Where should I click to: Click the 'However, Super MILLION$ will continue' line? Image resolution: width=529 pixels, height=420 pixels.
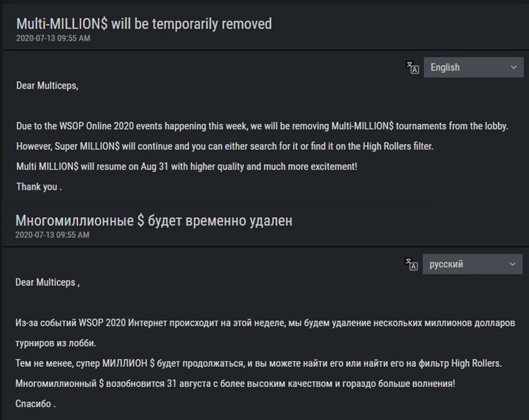(225, 147)
